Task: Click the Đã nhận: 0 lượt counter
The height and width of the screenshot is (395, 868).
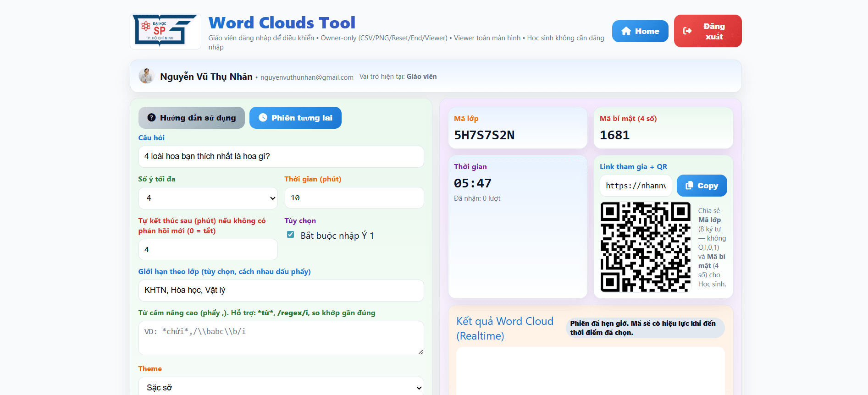Action: 477,198
